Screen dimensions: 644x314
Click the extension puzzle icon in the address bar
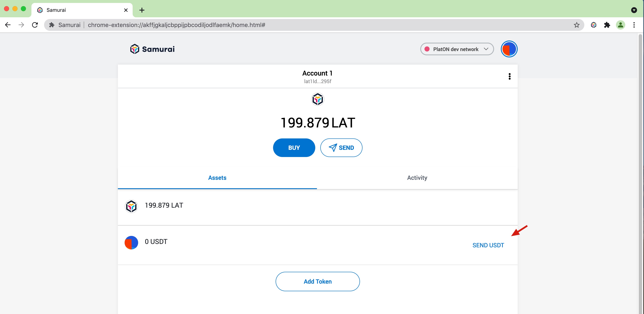coord(52,25)
